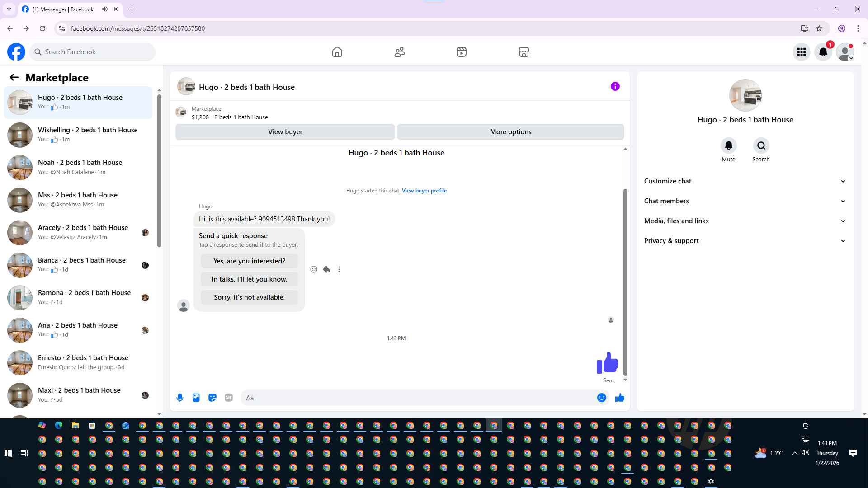Open the Ana 2 beds 1 bath chat

(78, 330)
